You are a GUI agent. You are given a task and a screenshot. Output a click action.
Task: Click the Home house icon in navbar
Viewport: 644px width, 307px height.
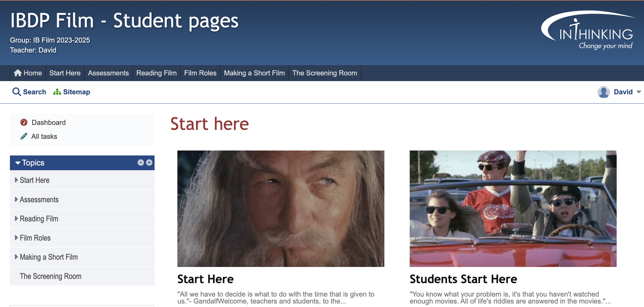click(18, 73)
